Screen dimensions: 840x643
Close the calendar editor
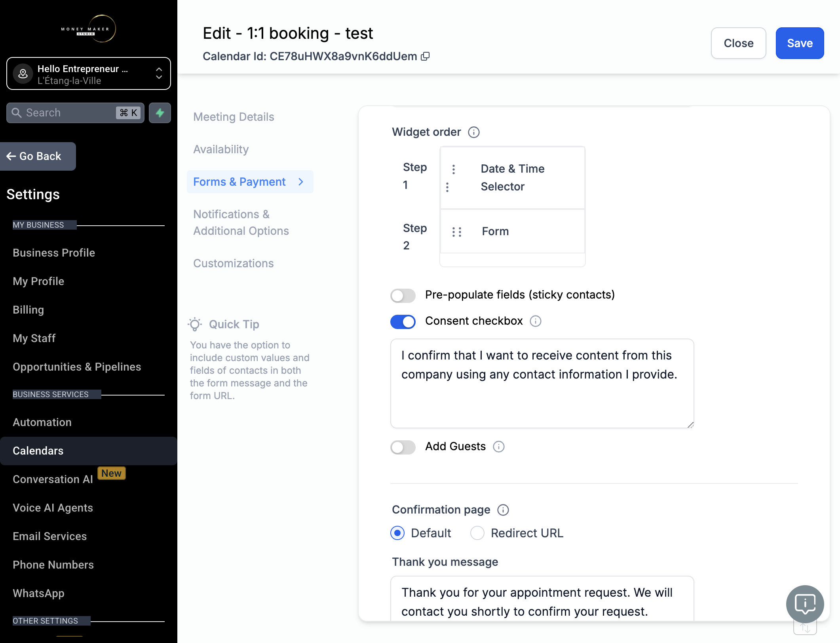coord(738,43)
